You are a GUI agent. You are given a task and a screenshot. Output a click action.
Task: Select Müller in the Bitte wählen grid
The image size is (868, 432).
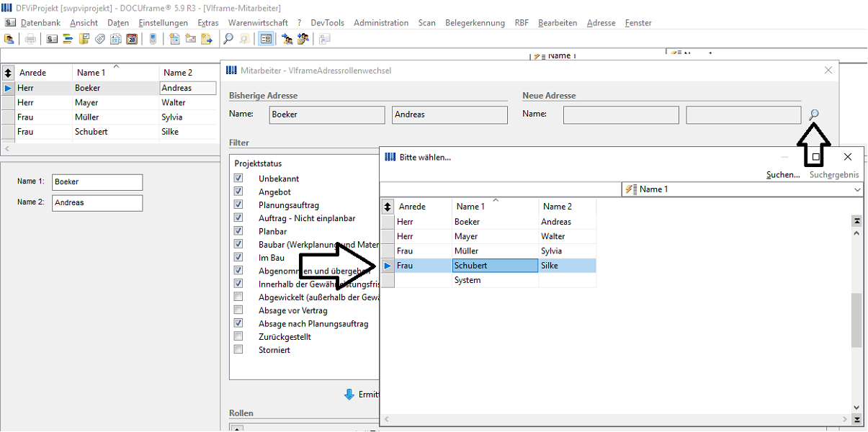[x=496, y=251]
